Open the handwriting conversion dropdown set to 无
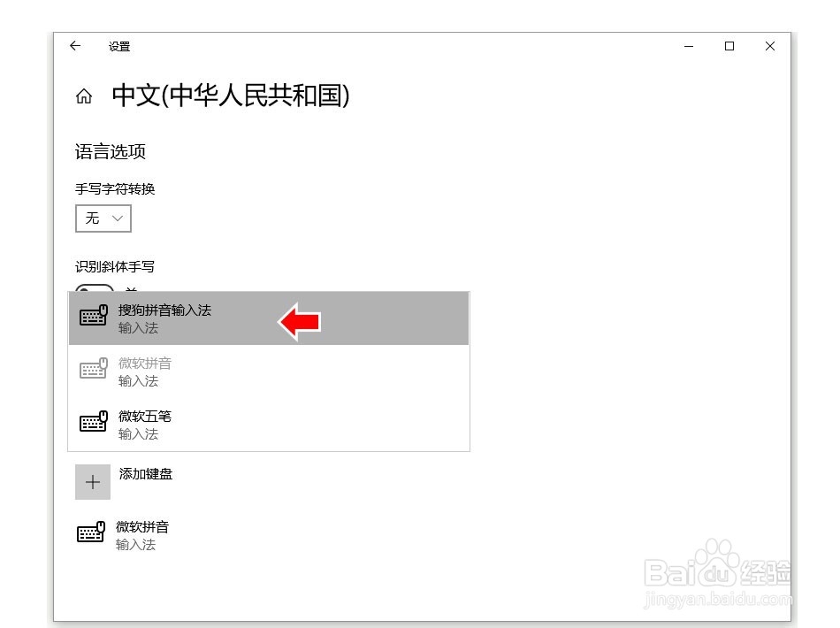840x628 pixels. 103,218
